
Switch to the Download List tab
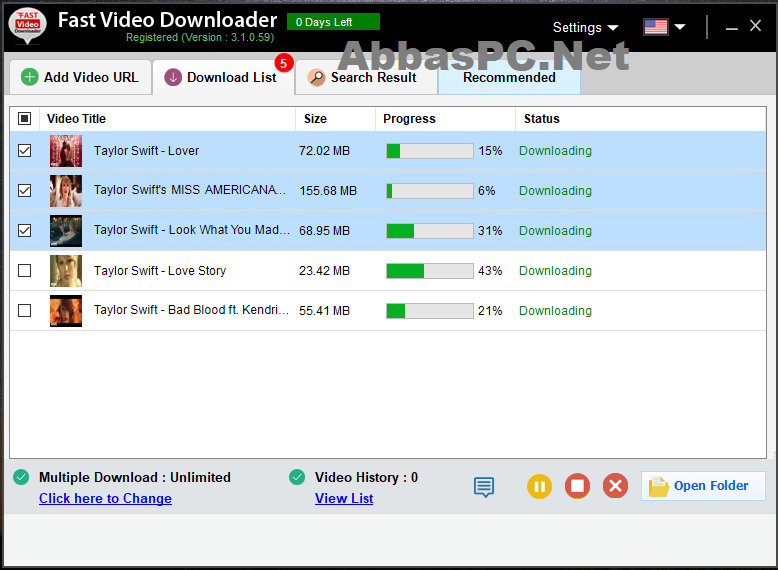(223, 77)
